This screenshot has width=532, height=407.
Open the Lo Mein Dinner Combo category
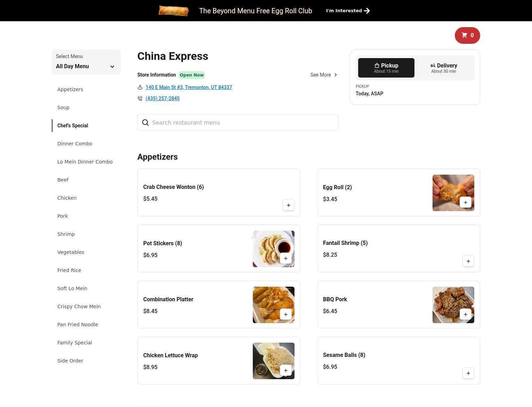pos(85,162)
